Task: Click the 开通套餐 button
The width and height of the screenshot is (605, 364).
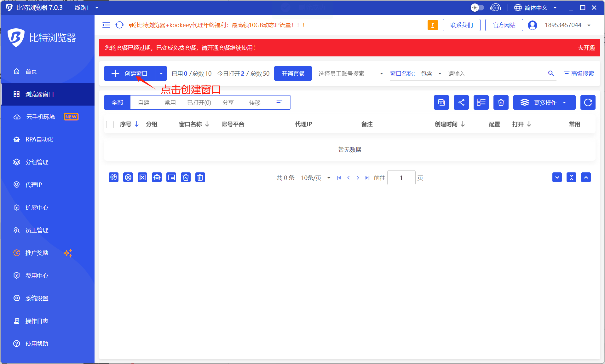Action: pyautogui.click(x=293, y=73)
